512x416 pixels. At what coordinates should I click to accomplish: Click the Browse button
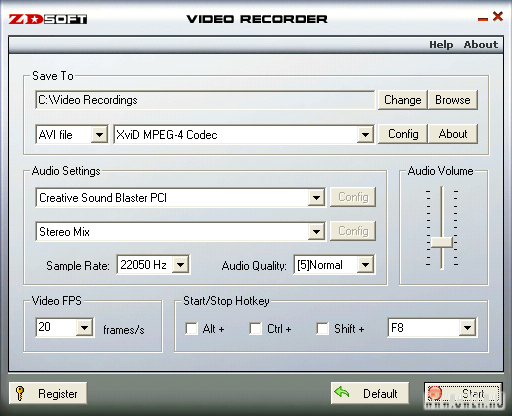[453, 100]
